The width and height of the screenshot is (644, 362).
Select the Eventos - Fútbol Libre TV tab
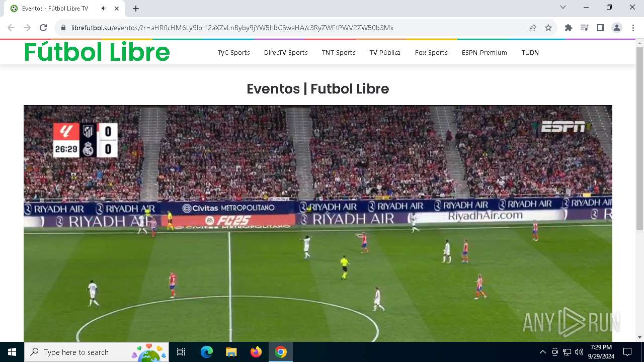[65, 9]
